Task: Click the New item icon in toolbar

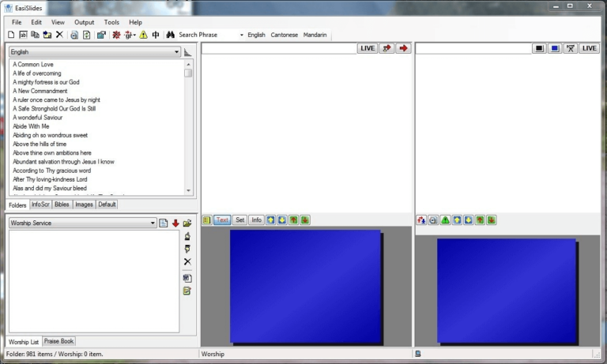Action: pos(11,35)
